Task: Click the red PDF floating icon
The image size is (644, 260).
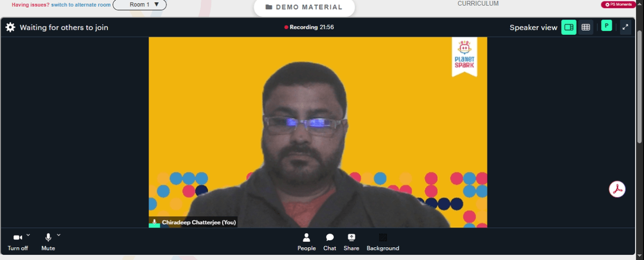Action: (617, 189)
